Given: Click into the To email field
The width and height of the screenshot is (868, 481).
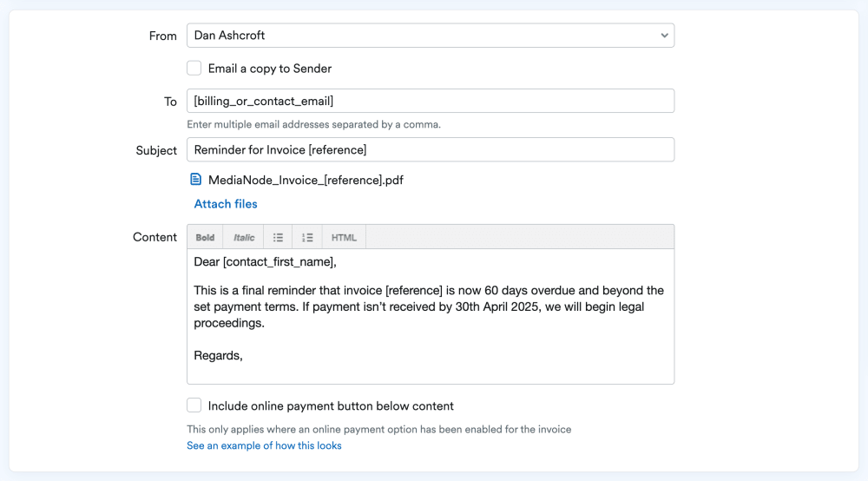Looking at the screenshot, I should pos(430,101).
